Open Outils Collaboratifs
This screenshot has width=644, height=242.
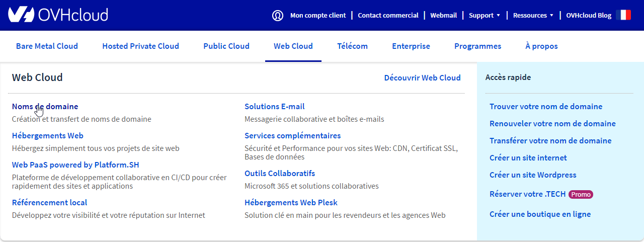(x=280, y=174)
